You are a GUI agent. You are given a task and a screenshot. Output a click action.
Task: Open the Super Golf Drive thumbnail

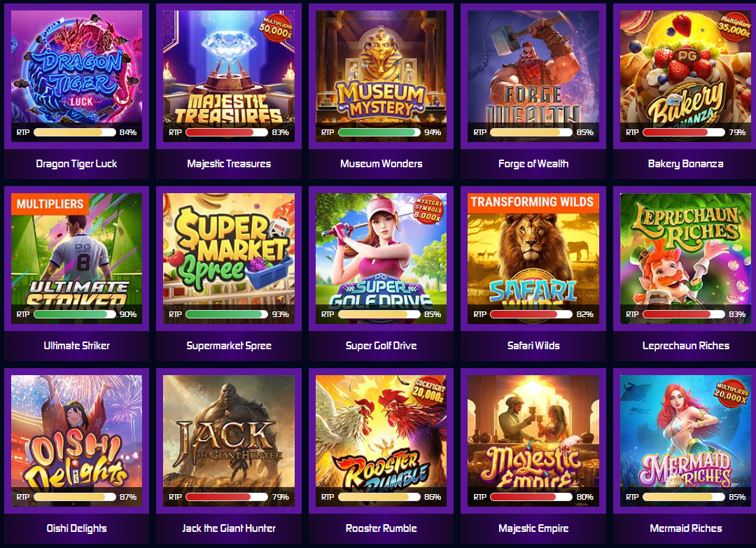[x=381, y=258]
